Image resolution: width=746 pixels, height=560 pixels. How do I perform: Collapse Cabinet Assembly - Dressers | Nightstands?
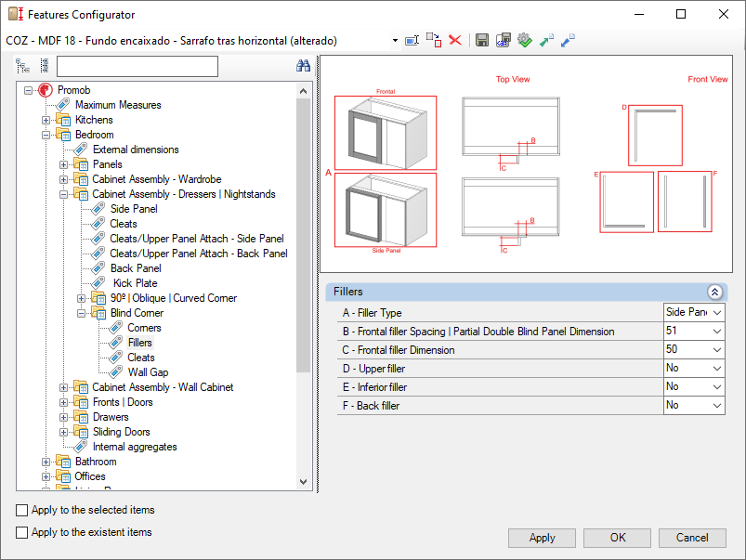[63, 194]
